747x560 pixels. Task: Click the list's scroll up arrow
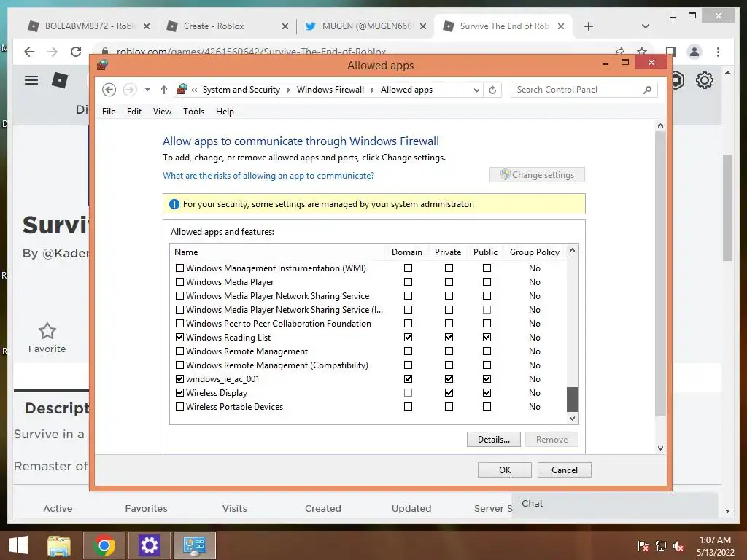572,251
